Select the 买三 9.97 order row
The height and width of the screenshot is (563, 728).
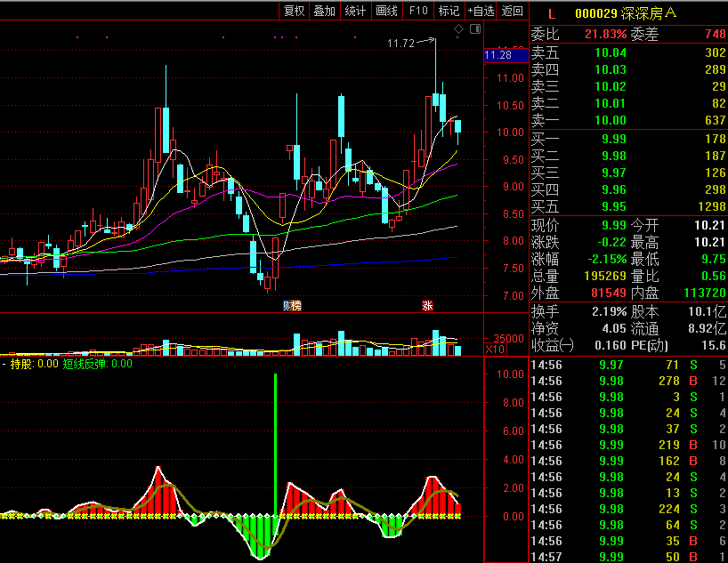(628, 173)
